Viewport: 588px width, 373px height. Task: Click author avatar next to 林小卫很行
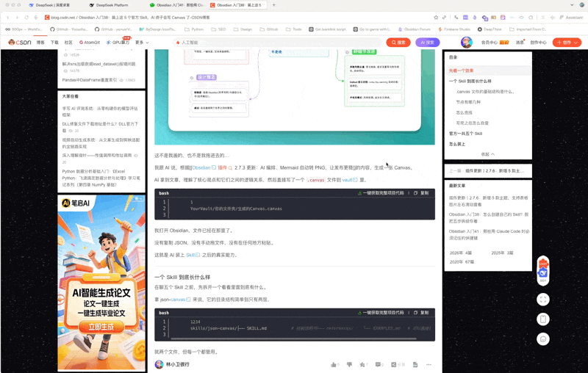click(x=159, y=364)
